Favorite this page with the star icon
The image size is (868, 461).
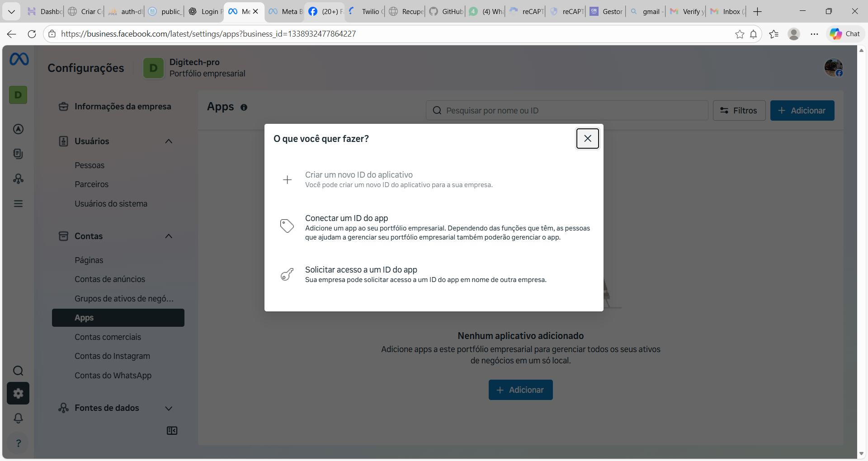click(739, 34)
